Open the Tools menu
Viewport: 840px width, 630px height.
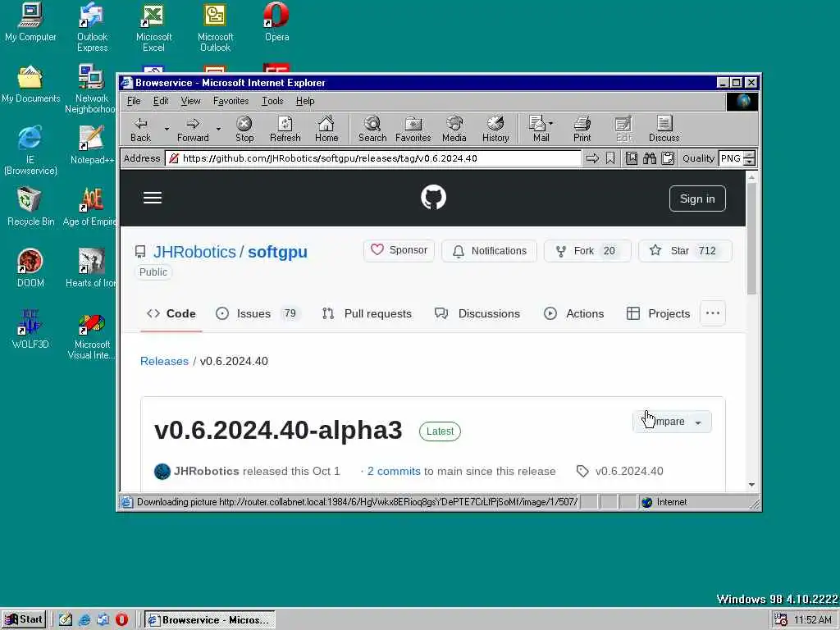click(272, 101)
